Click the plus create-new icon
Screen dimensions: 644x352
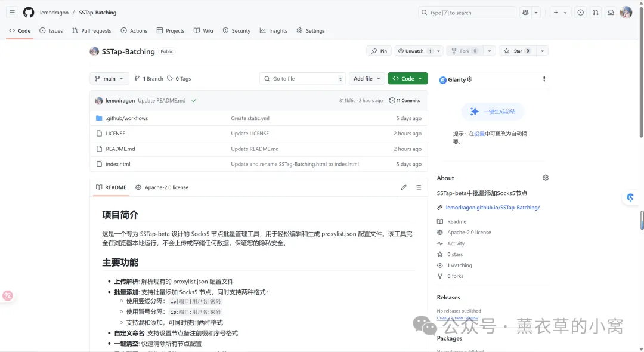[x=556, y=13]
